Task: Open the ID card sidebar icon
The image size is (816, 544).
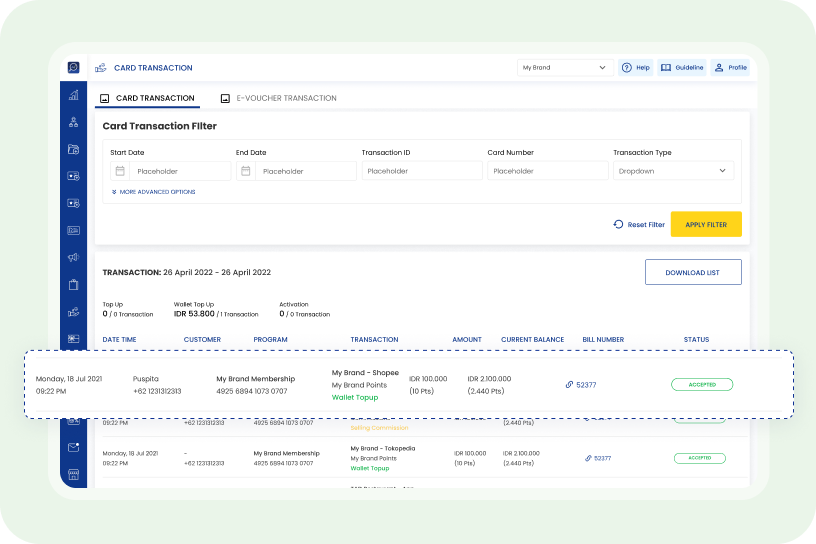Action: [x=73, y=230]
